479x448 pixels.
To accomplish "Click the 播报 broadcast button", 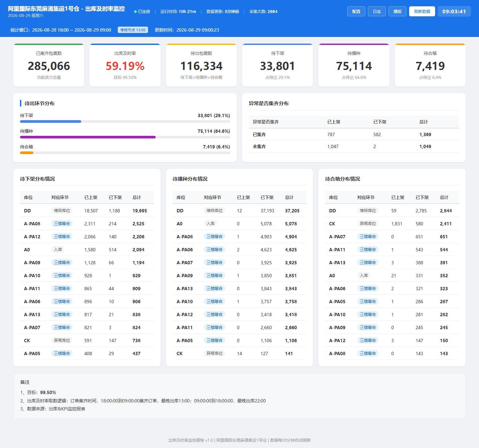I will click(x=398, y=11).
